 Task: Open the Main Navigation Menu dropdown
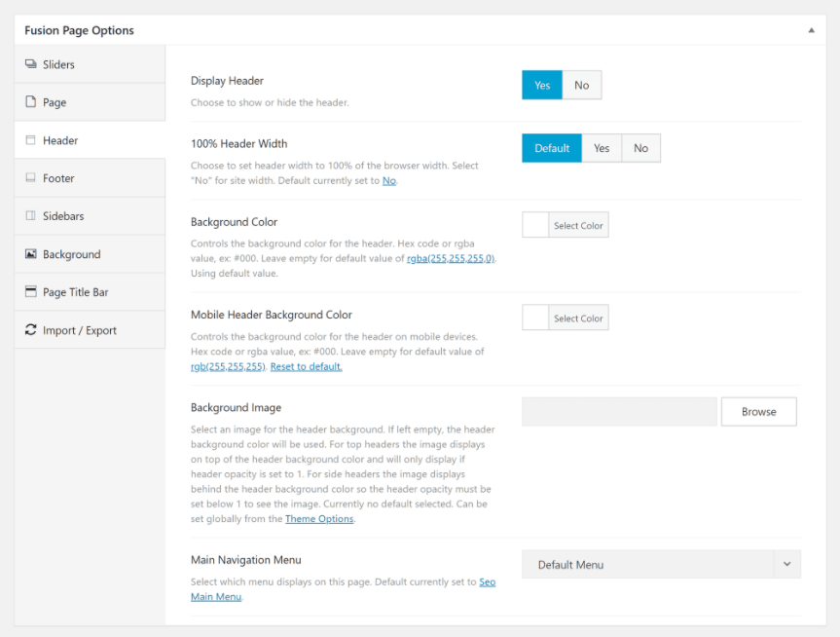pyautogui.click(x=661, y=564)
